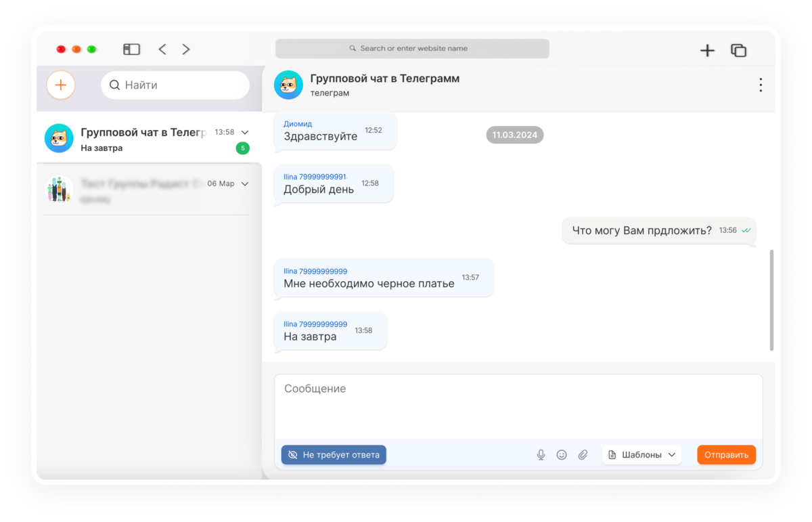Click the телеграм subtitle in header
The width and height of the screenshot is (812, 522).
point(330,93)
